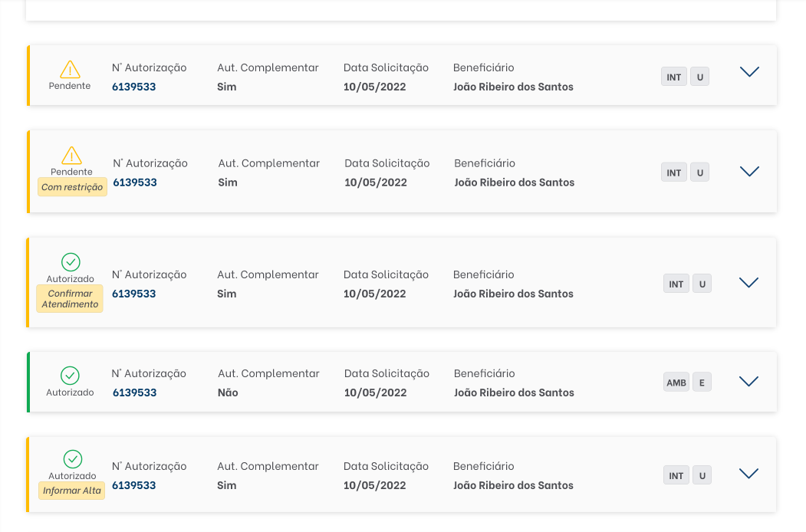806x532 pixels.
Task: Click the Confirmar Atendimento tag
Action: pyautogui.click(x=70, y=299)
